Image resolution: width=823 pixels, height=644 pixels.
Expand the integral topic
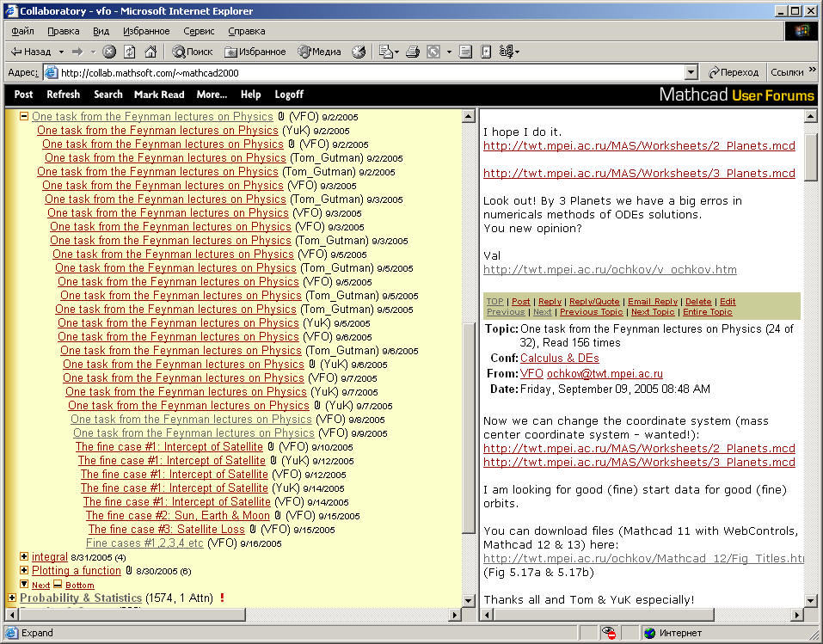point(24,556)
